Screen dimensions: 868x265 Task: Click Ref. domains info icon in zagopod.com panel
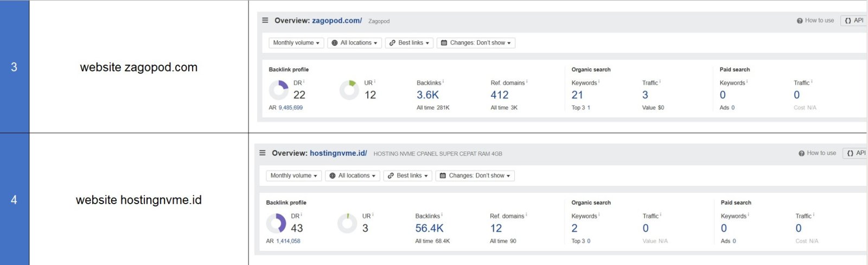(x=527, y=81)
